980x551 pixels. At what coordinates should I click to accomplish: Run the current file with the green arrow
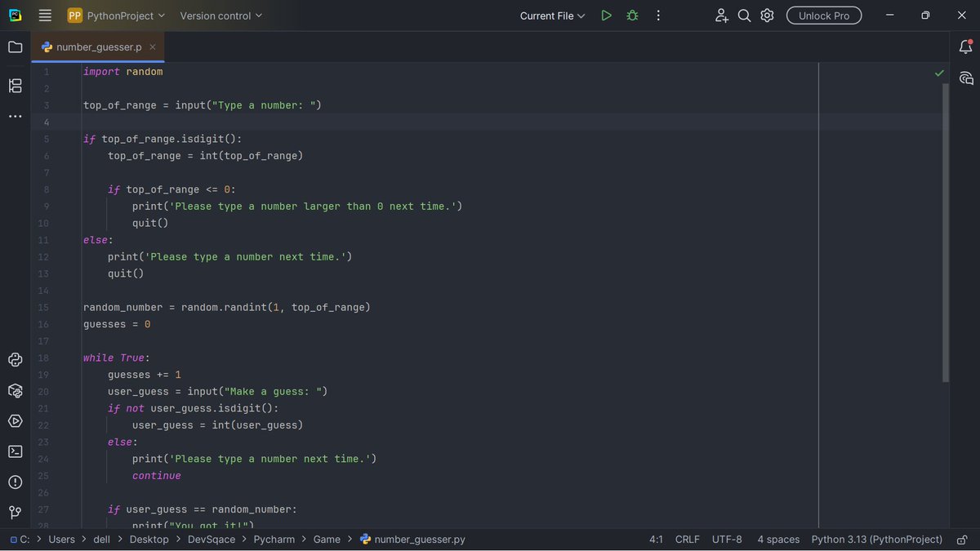[x=606, y=15]
